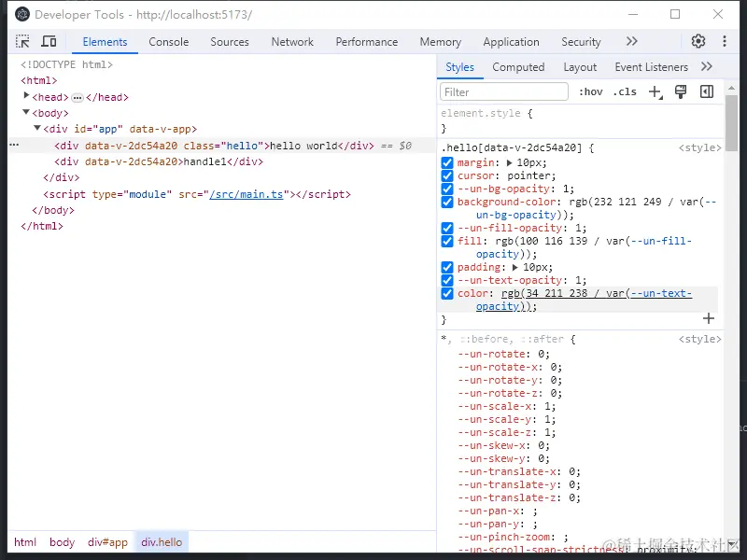The width and height of the screenshot is (747, 560).
Task: Toggle the device toolbar icon
Action: click(49, 41)
